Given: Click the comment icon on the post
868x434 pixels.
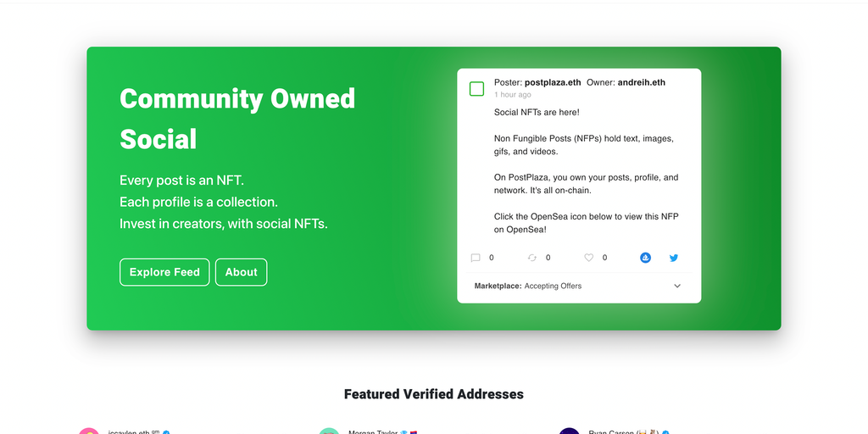Looking at the screenshot, I should (476, 258).
